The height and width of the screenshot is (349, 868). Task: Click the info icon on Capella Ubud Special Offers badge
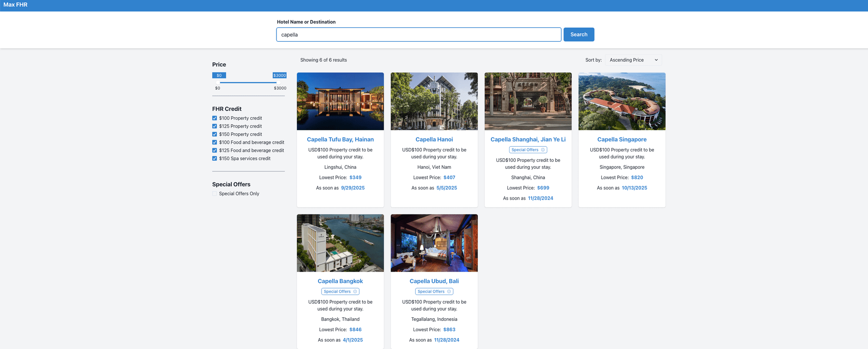pos(449,292)
